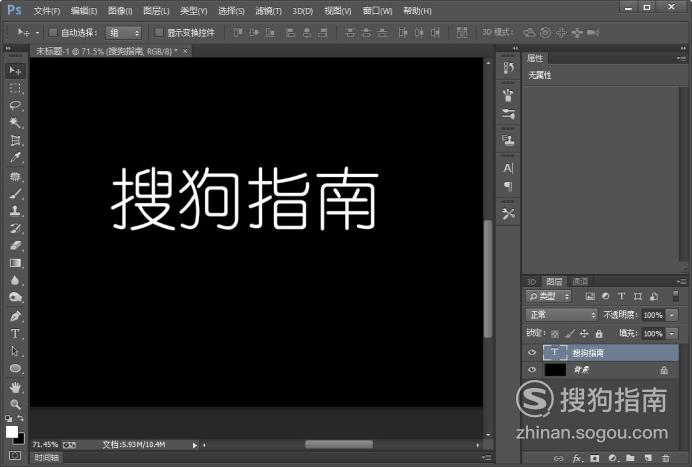
Task: Open the 滤镜(T) menu
Action: pyautogui.click(x=268, y=11)
